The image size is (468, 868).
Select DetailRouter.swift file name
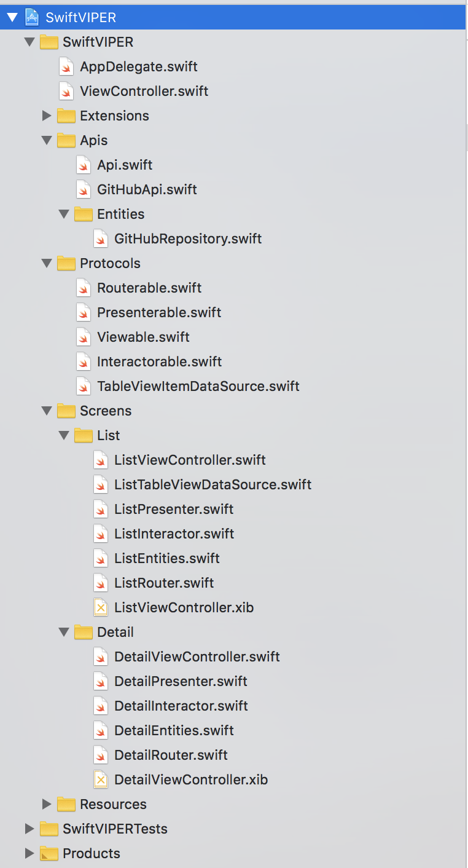point(171,755)
